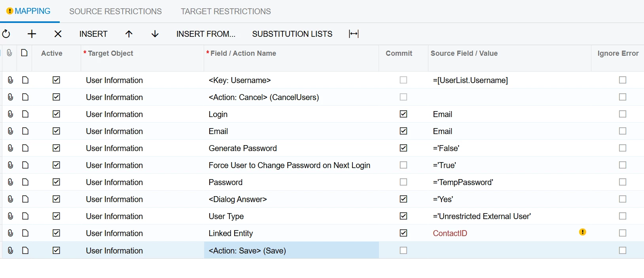
Task: Click the refresh icon in the toolbar
Action: pyautogui.click(x=6, y=34)
